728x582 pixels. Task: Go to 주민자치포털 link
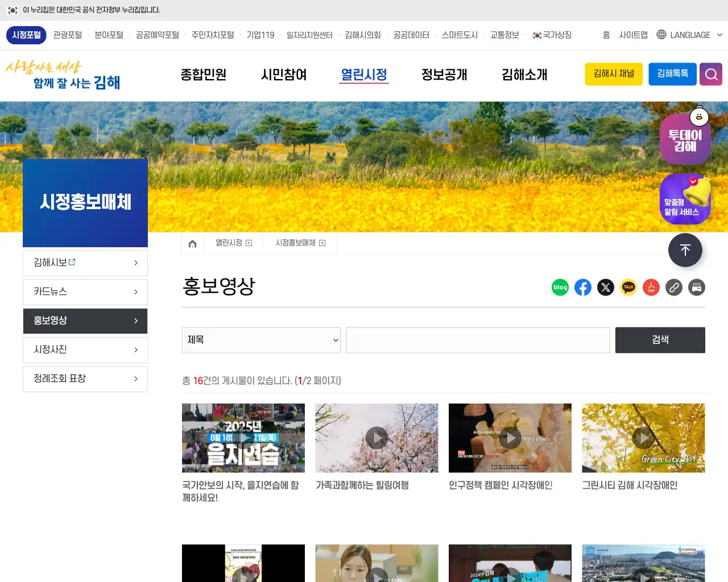click(213, 35)
